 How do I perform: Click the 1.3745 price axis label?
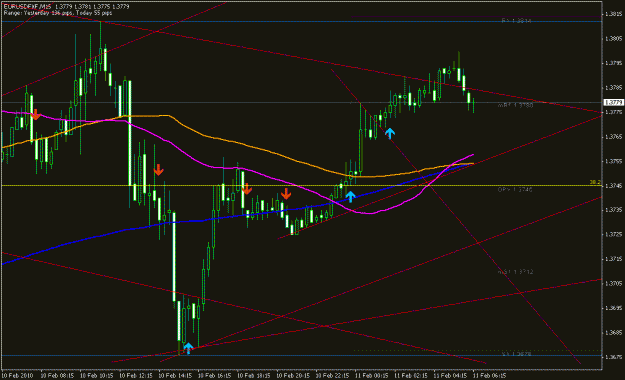[x=614, y=185]
